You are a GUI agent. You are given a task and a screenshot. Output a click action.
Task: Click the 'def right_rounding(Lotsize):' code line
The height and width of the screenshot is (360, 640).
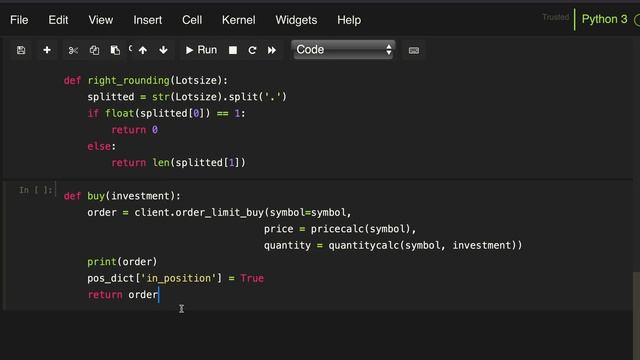(x=146, y=80)
